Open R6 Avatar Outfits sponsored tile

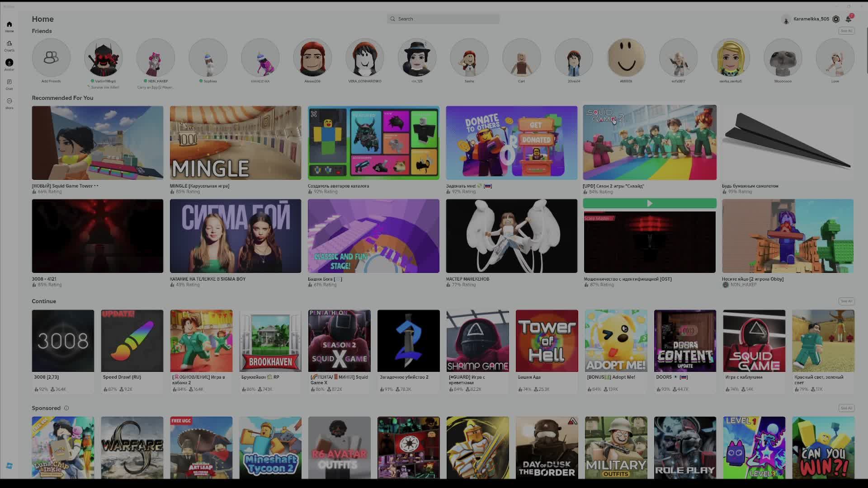tap(340, 447)
